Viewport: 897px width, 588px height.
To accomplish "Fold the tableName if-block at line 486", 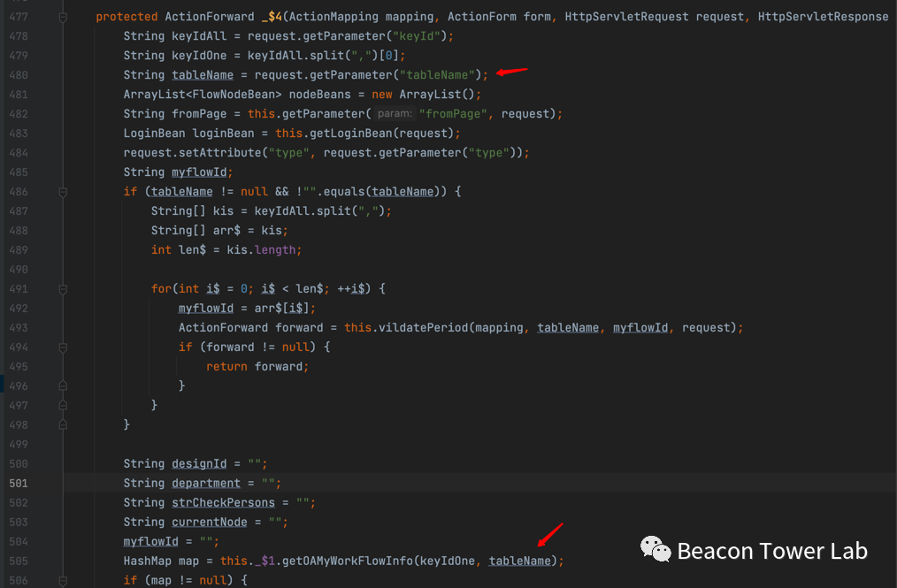I will [x=63, y=191].
